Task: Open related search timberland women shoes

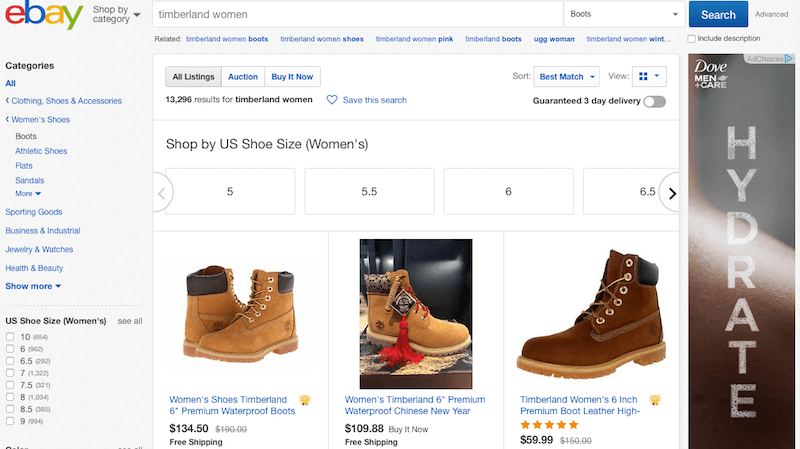Action: click(x=322, y=39)
